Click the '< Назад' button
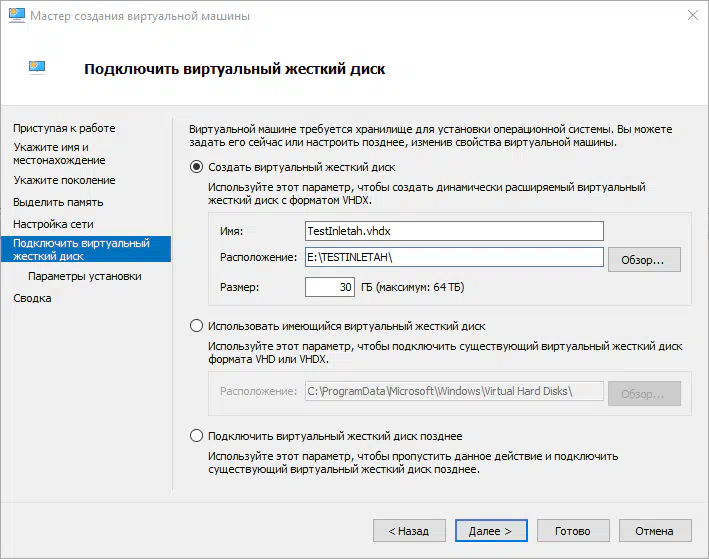Viewport: 709px width, 559px height. click(x=409, y=531)
